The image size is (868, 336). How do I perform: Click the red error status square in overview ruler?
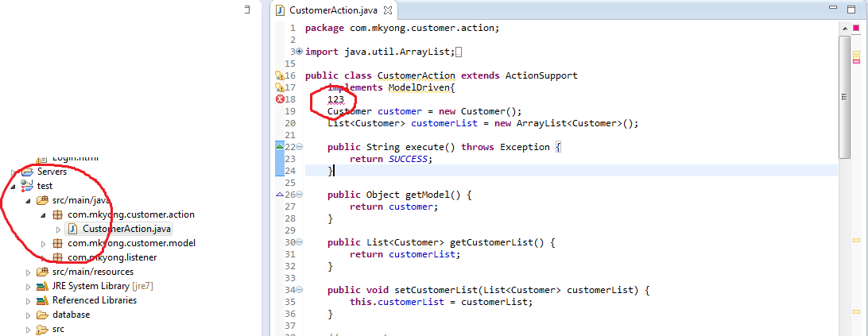(x=856, y=28)
